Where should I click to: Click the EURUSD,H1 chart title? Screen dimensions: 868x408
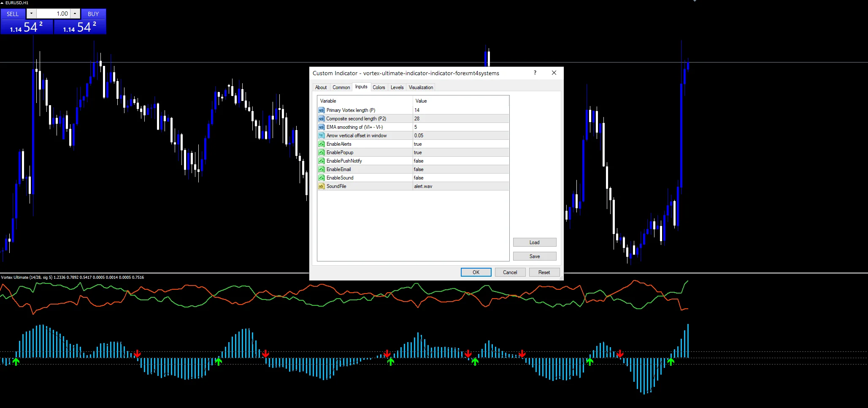[17, 3]
